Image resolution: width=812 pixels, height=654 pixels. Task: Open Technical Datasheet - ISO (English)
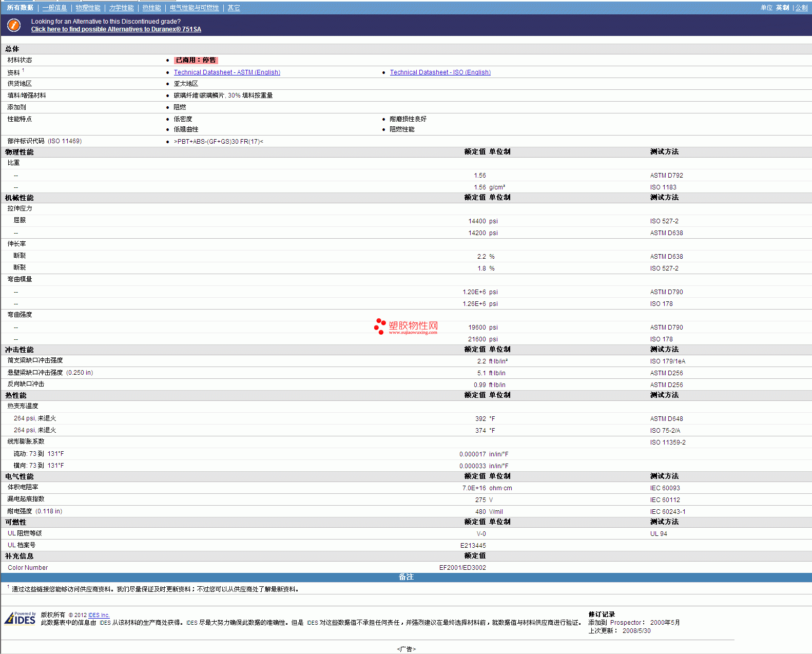coord(440,72)
